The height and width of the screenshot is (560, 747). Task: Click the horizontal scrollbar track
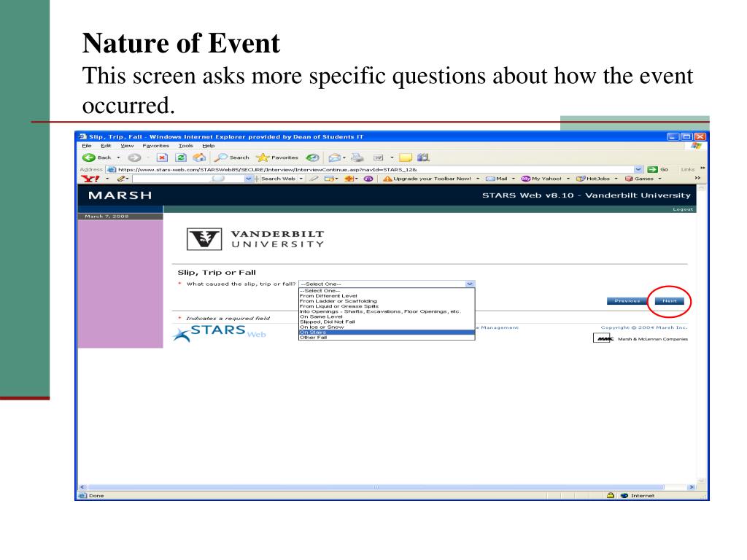376,487
